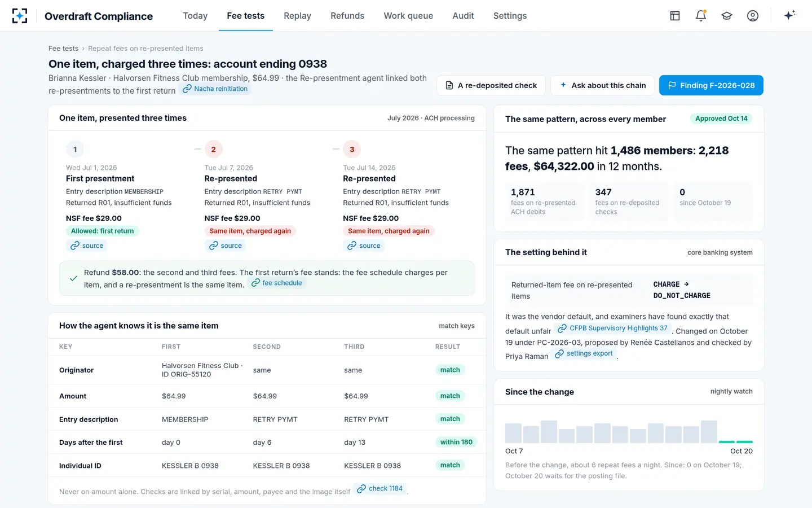Click the 0 since October 19 card
Image resolution: width=812 pixels, height=508 pixels.
point(713,202)
